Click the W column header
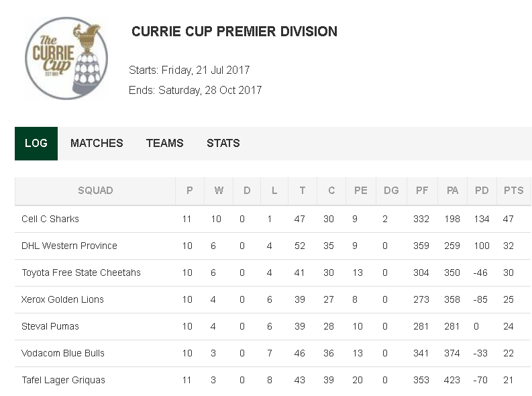 (x=219, y=191)
